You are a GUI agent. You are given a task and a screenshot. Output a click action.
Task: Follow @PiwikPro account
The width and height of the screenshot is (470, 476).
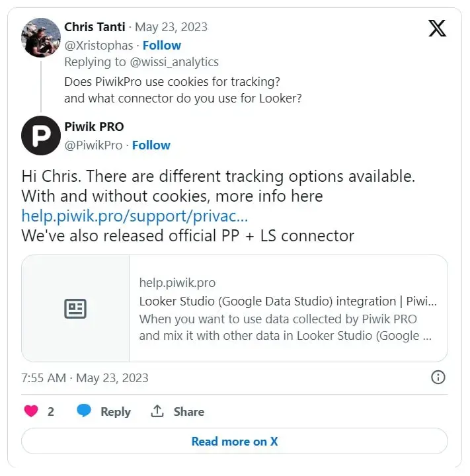click(151, 145)
